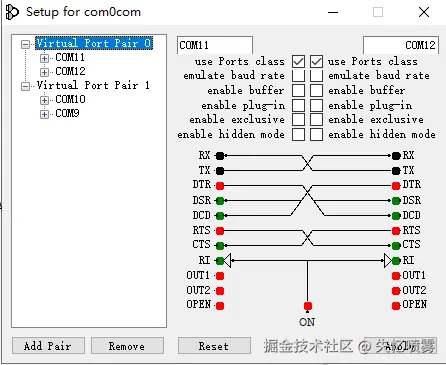Click the left OPEN red pin
Screen dimensions: 446x365
220,305
